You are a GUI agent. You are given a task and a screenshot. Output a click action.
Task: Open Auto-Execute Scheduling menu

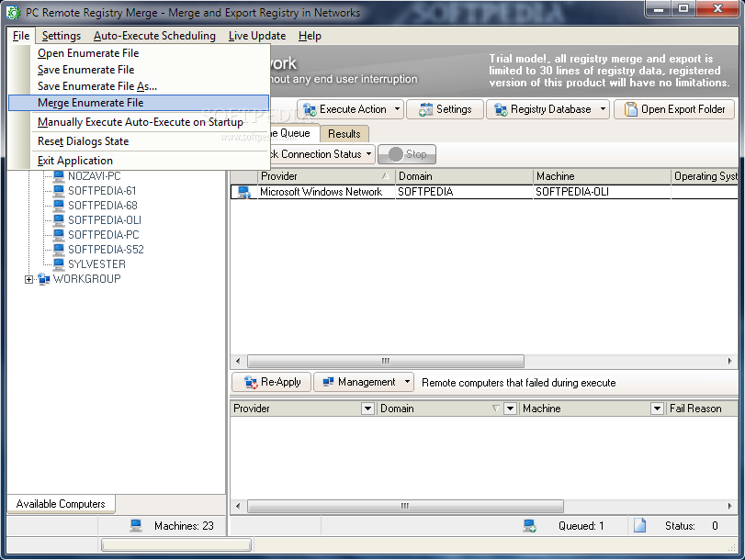(x=154, y=36)
